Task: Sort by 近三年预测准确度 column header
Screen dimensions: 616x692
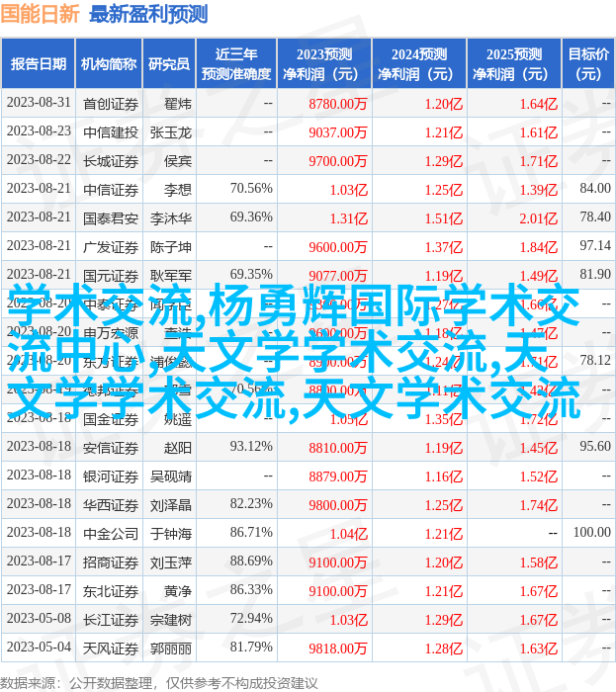Action: 236,64
